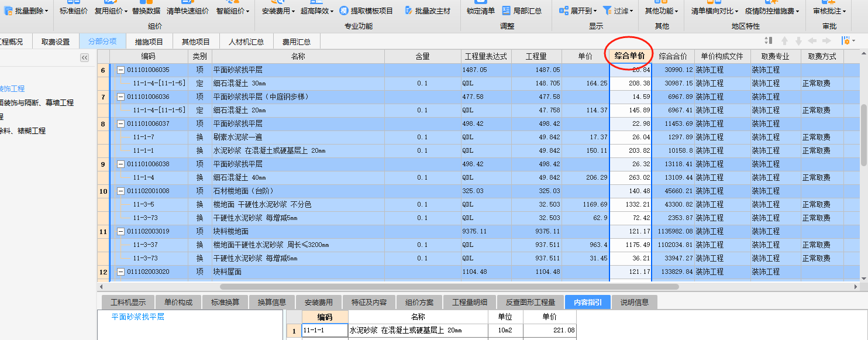Click the 展开到 tree icon
Image resolution: width=868 pixels, height=340 pixels.
tap(563, 11)
